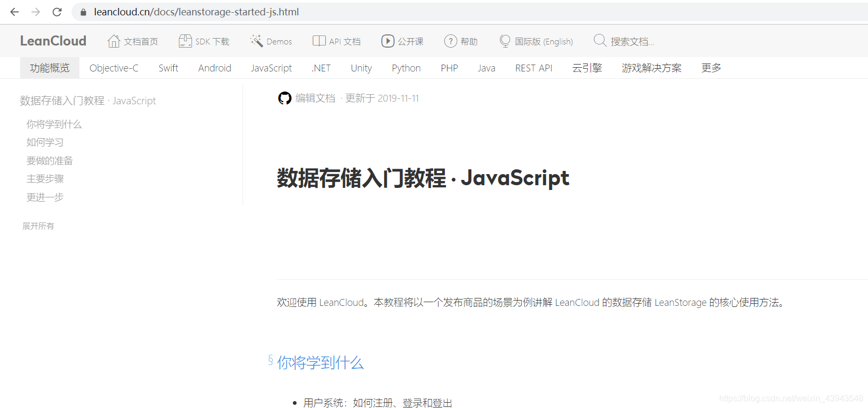Viewport: 868px width, 408px height.
Task: Click the GitHub icon beside 编辑文档
Action: [x=285, y=98]
